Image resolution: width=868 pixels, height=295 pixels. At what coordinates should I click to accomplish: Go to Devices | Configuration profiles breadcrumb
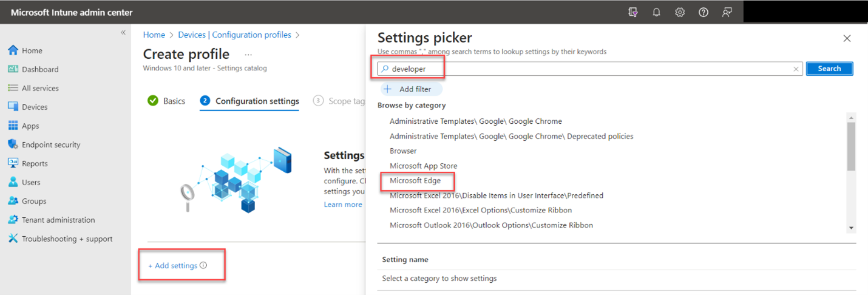(x=234, y=35)
